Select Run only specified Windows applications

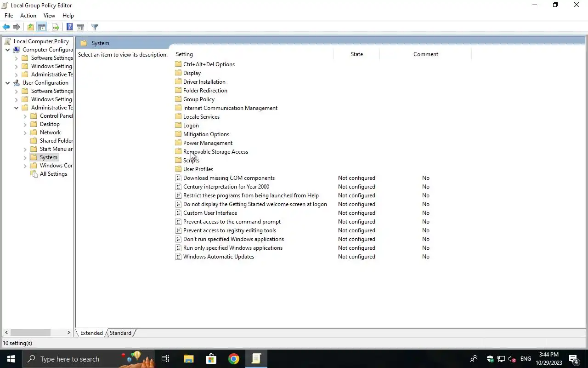pyautogui.click(x=232, y=248)
